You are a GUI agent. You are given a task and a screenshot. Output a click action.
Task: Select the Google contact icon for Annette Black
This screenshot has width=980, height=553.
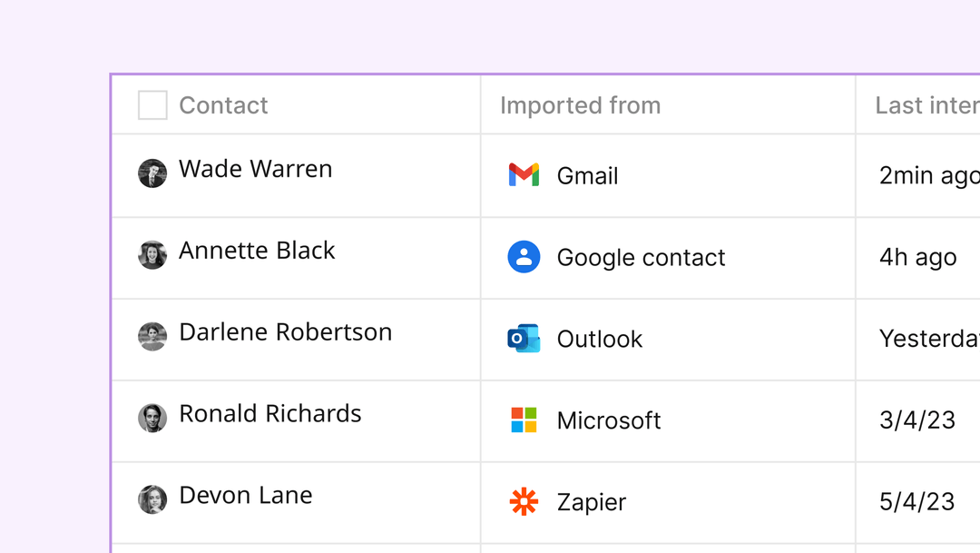524,258
